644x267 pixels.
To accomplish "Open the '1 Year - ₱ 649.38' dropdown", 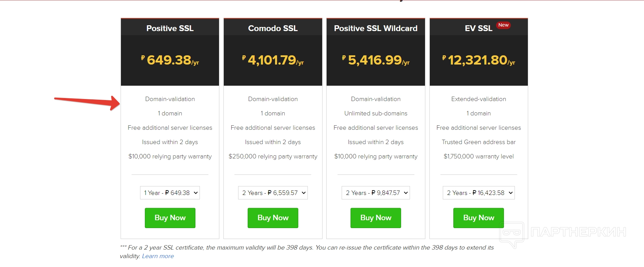I will pos(170,193).
